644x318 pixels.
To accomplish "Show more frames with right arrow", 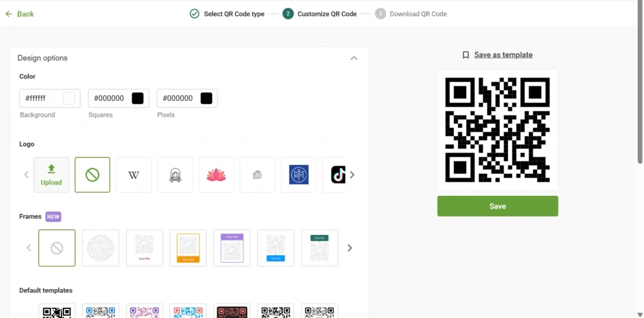I will tap(350, 248).
